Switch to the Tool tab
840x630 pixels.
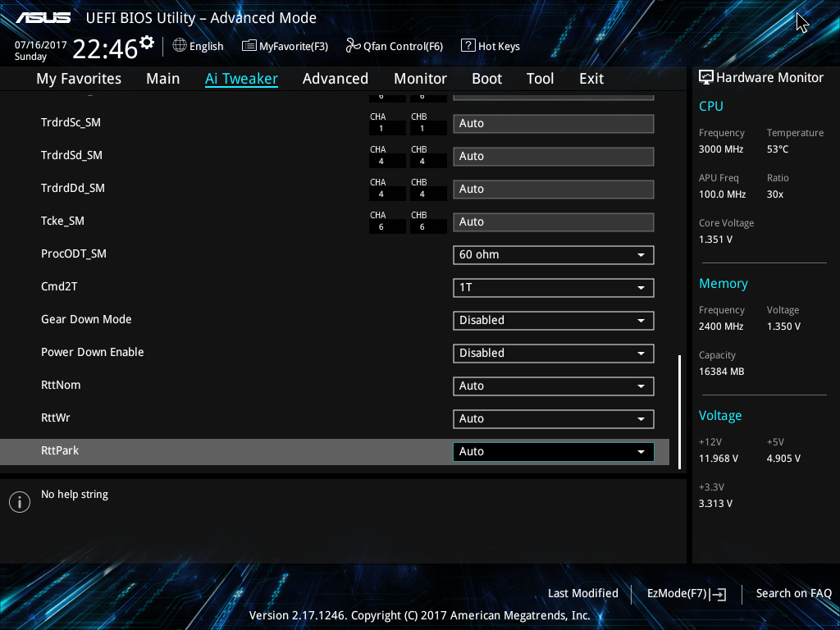tap(540, 79)
